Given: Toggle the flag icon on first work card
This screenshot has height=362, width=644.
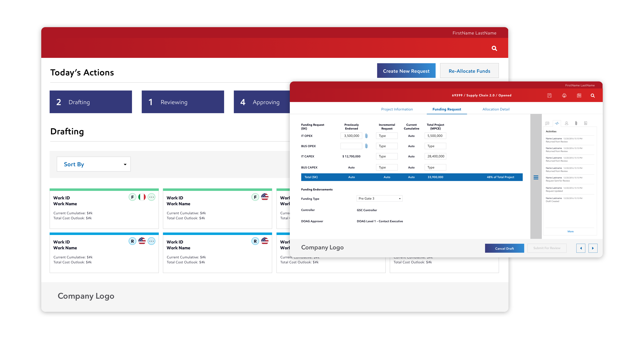Looking at the screenshot, I should (141, 197).
